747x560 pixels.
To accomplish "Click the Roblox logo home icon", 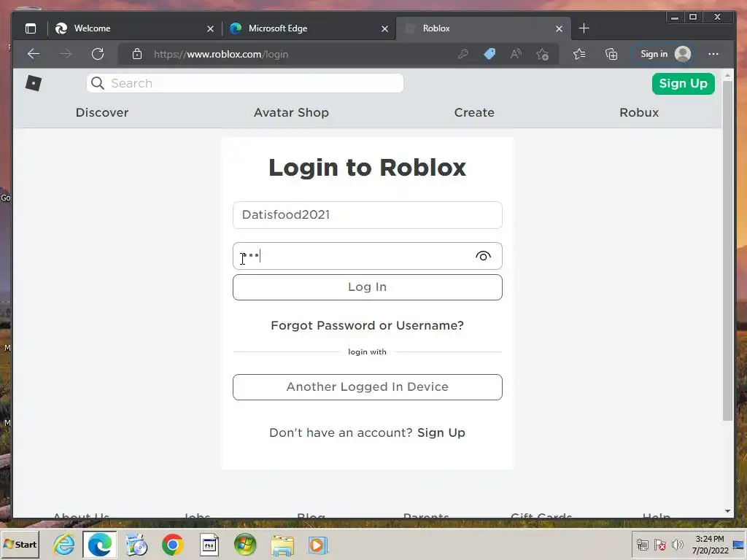I will point(34,83).
